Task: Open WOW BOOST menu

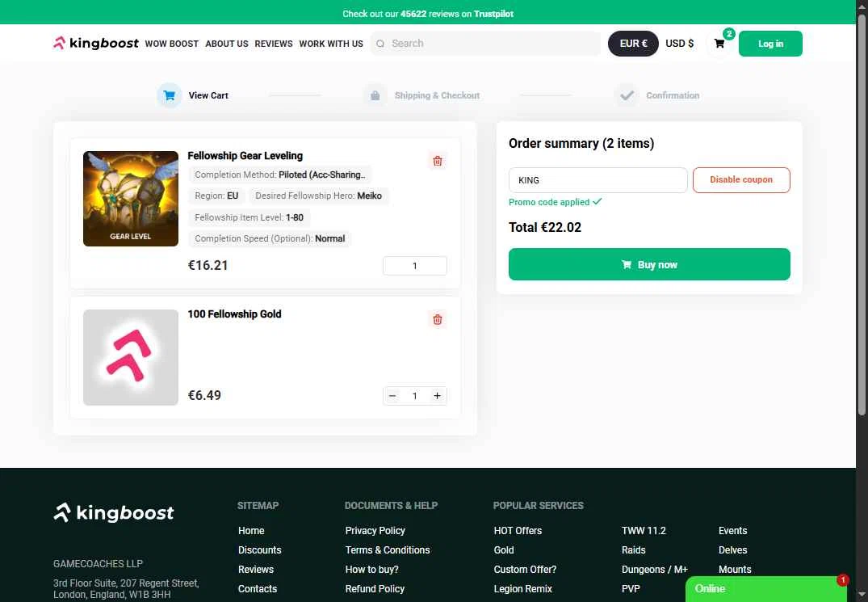Action: (172, 44)
